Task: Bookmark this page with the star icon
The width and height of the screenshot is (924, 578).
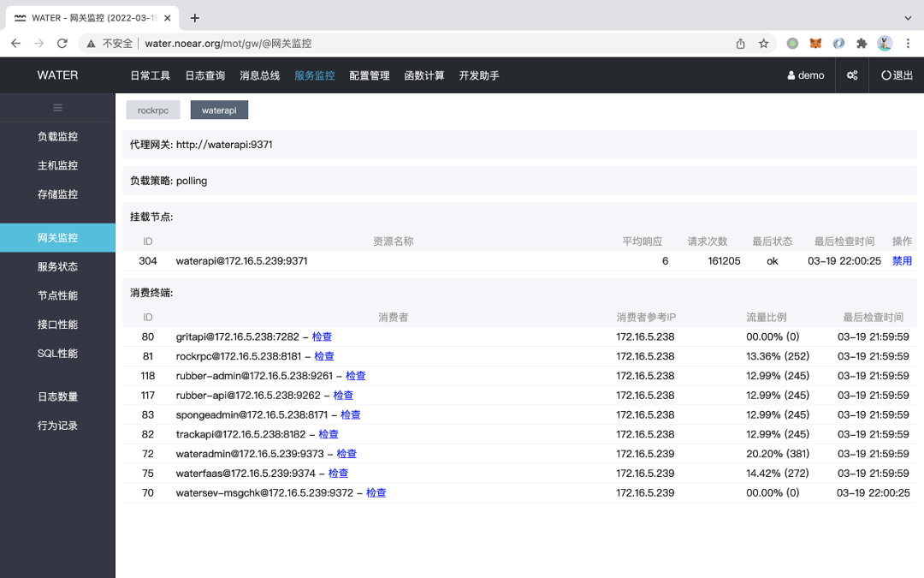Action: coord(763,44)
